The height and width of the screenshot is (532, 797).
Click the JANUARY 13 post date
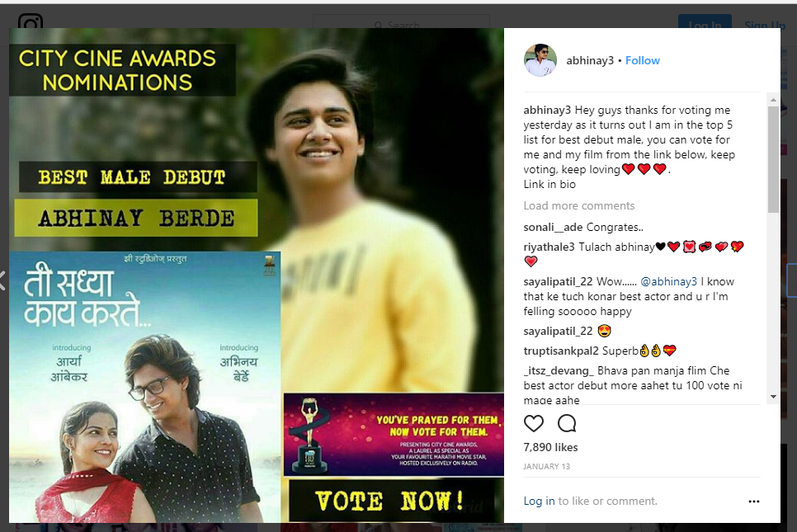[546, 467]
